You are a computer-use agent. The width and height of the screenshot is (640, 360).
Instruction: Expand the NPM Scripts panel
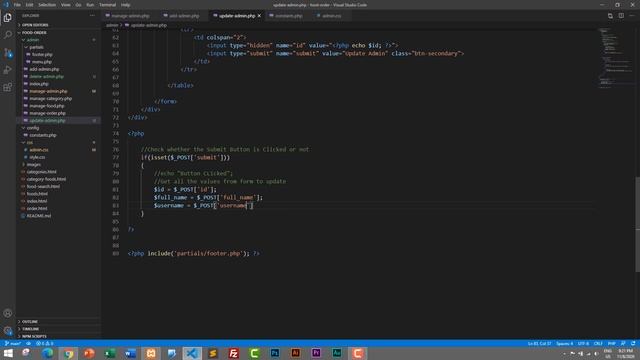[58, 336]
